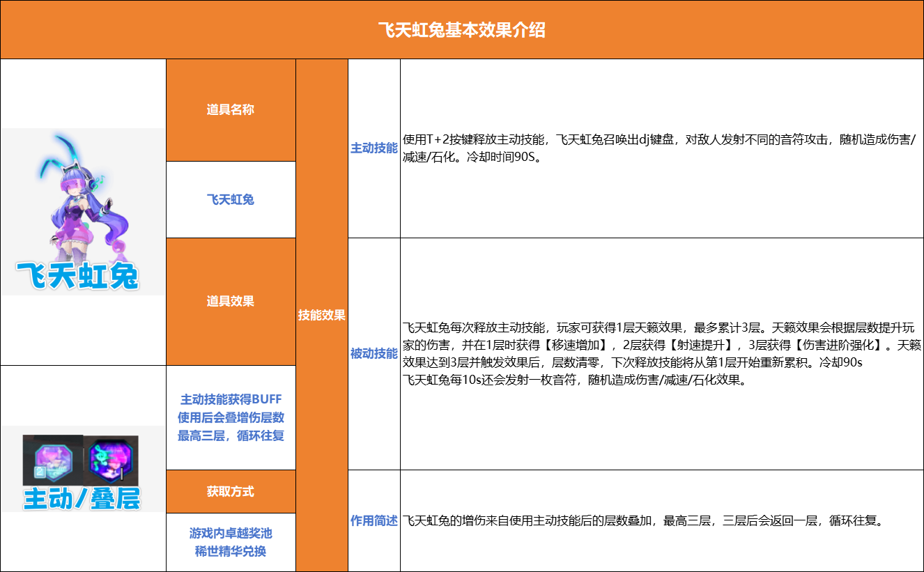Select the active skill description starting 使用T+2按键

(x=661, y=148)
